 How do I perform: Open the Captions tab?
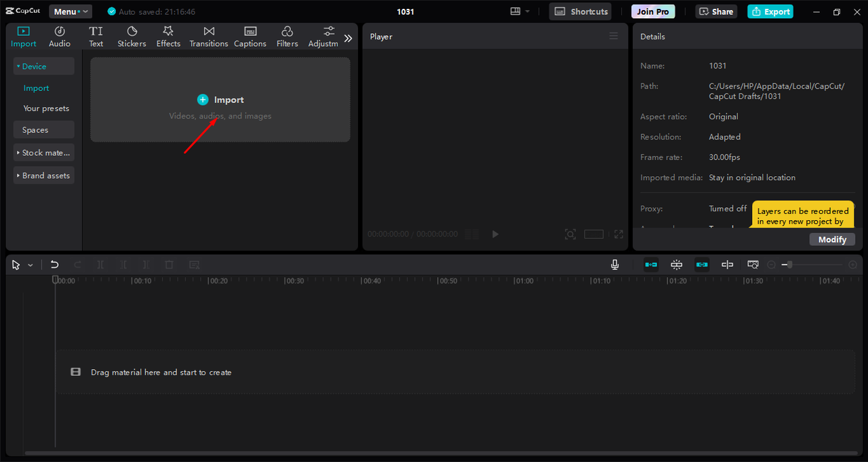pos(250,37)
